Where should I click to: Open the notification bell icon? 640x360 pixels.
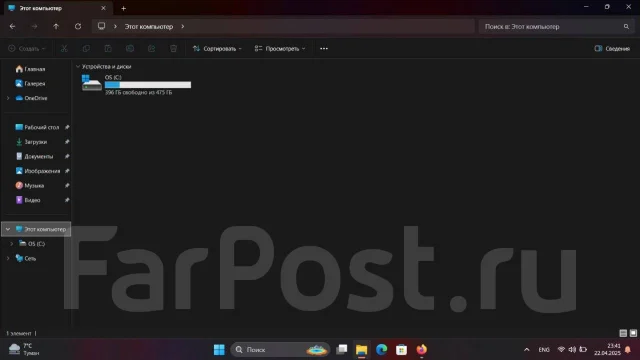pyautogui.click(x=628, y=349)
